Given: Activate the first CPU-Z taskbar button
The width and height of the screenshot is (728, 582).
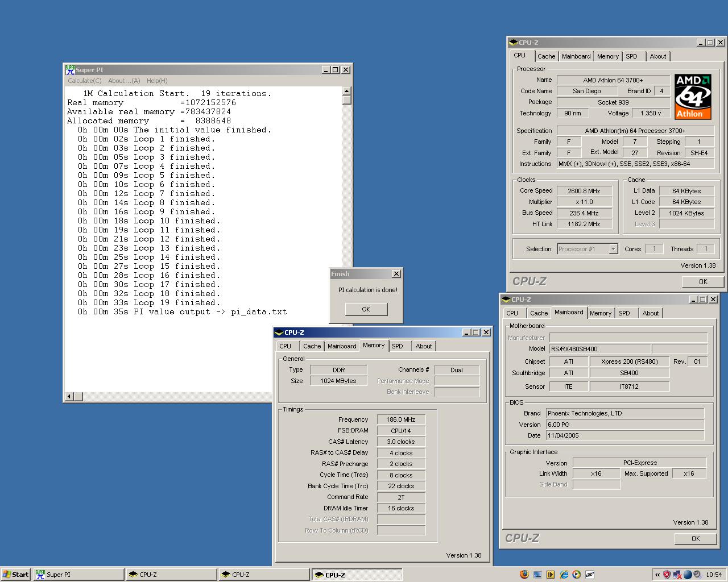Looking at the screenshot, I should 172,575.
